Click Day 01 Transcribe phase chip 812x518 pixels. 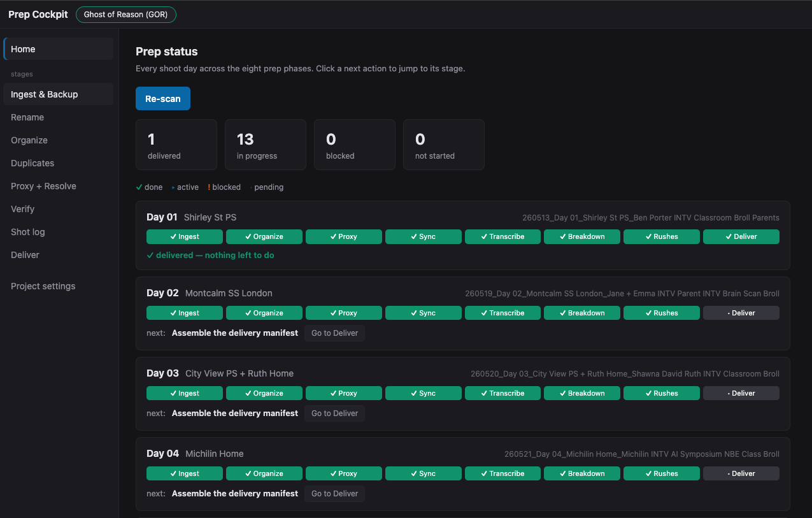click(503, 236)
